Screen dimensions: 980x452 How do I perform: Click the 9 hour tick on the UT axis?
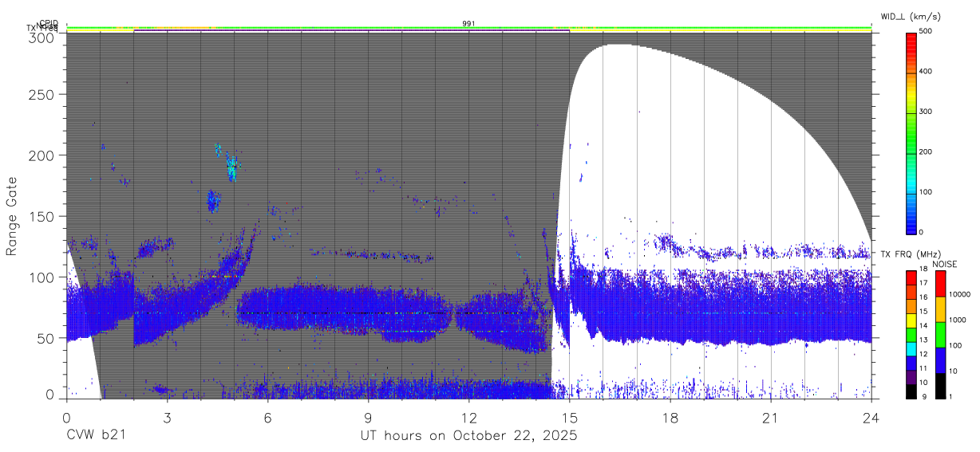click(368, 418)
